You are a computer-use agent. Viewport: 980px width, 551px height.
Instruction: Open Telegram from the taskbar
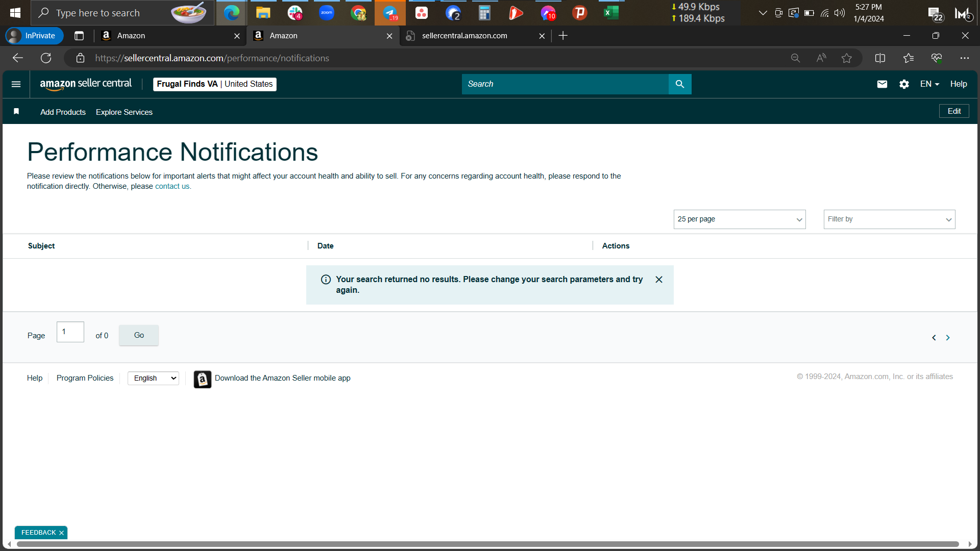pos(390,13)
